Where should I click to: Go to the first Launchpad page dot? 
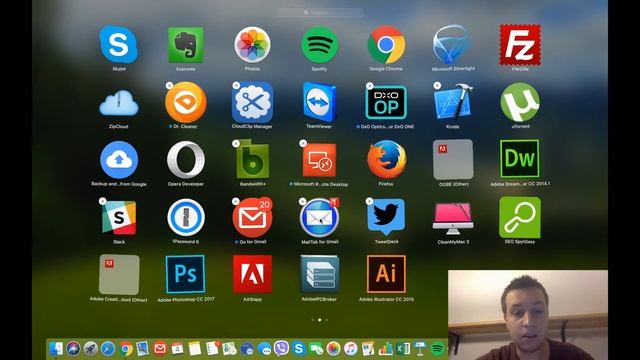(x=313, y=320)
